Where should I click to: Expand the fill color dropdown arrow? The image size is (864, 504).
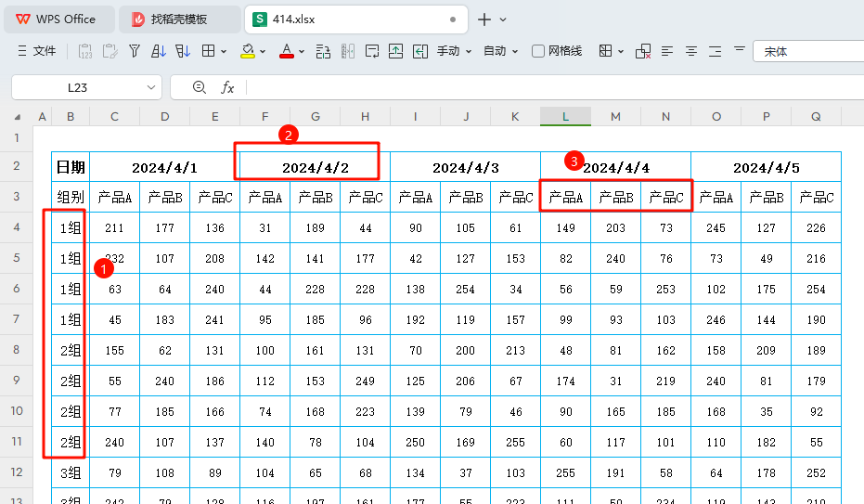pos(263,51)
